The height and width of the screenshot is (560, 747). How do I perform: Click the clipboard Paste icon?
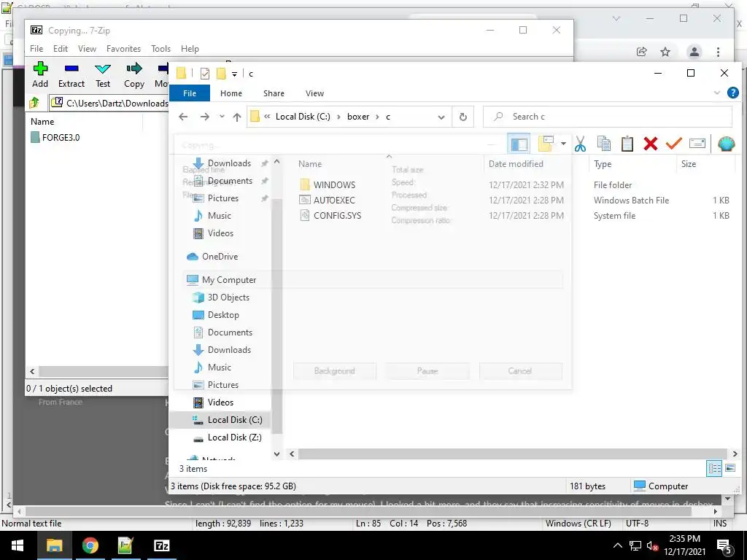click(627, 144)
